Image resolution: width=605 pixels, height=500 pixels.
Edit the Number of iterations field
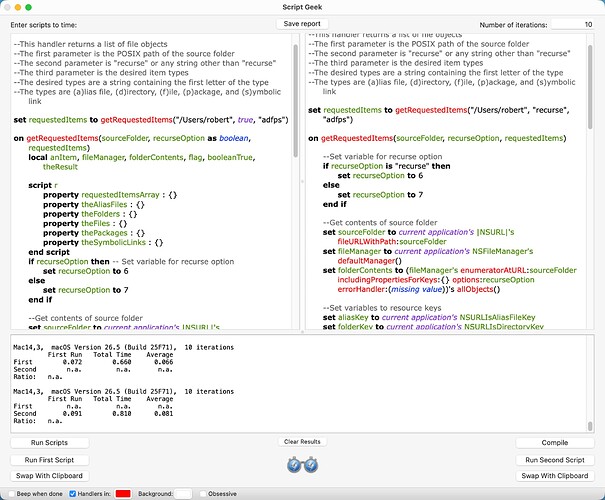point(573,24)
